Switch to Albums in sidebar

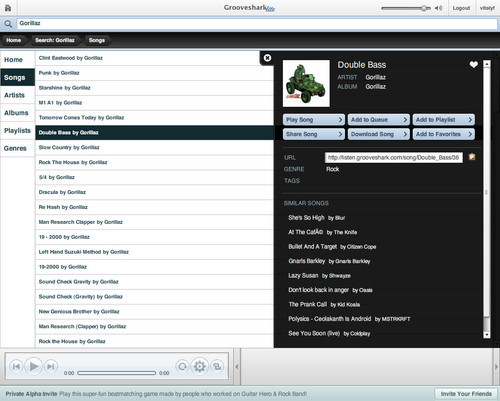pos(17,113)
